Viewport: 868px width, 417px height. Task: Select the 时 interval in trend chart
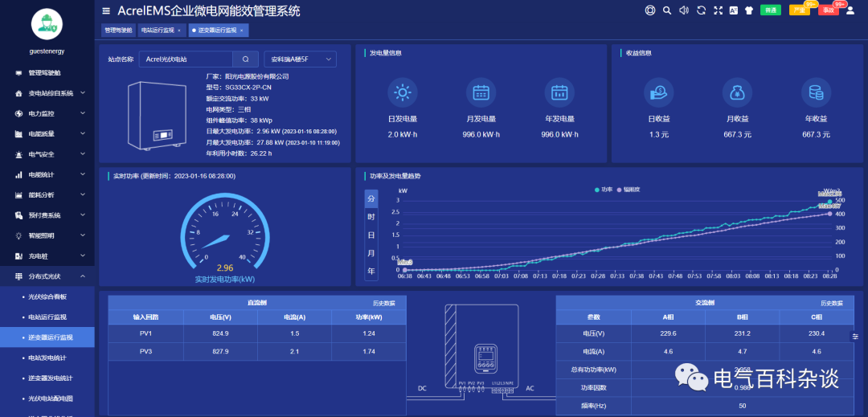(371, 217)
